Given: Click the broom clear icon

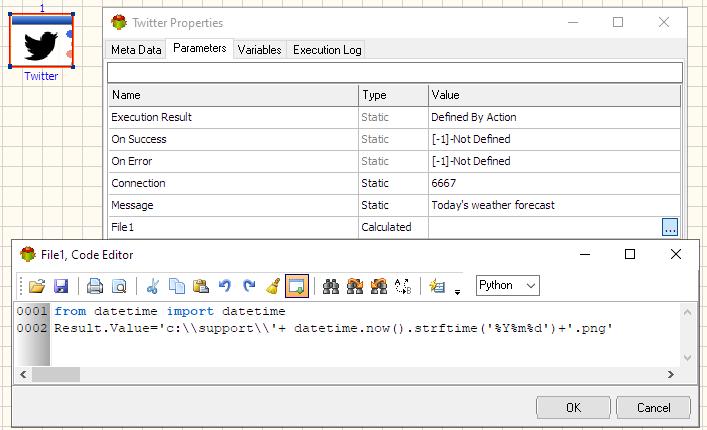Looking at the screenshot, I should pyautogui.click(x=273, y=286).
